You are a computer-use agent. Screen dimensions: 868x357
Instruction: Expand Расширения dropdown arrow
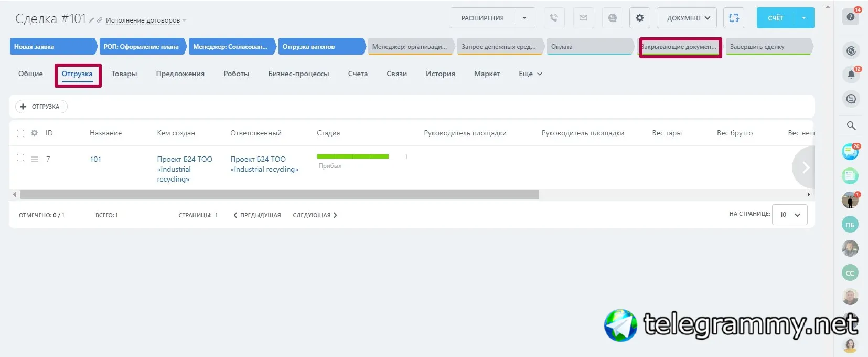click(x=524, y=18)
